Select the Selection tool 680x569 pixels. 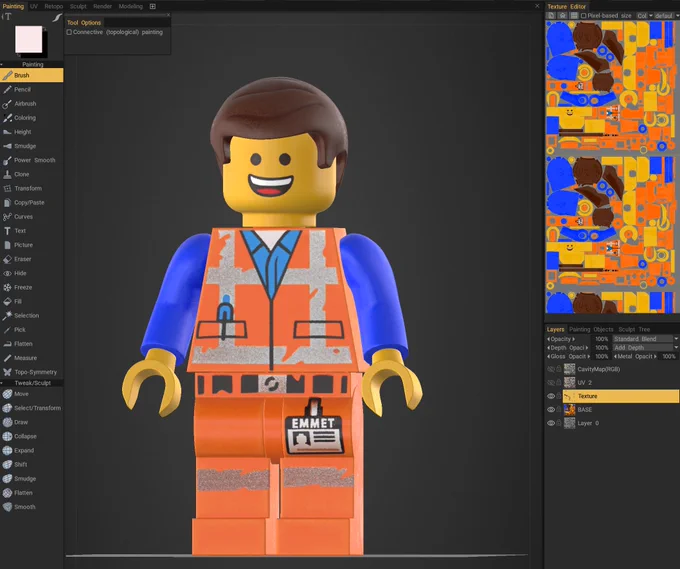[31, 315]
